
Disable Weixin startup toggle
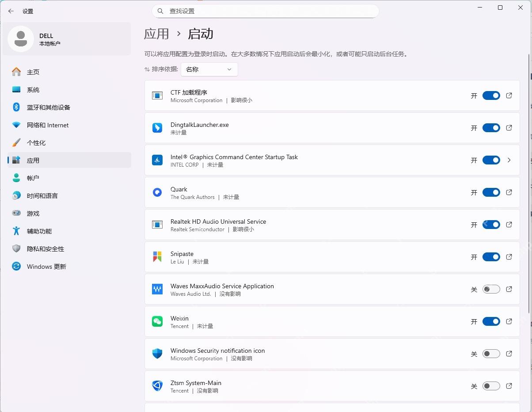491,321
